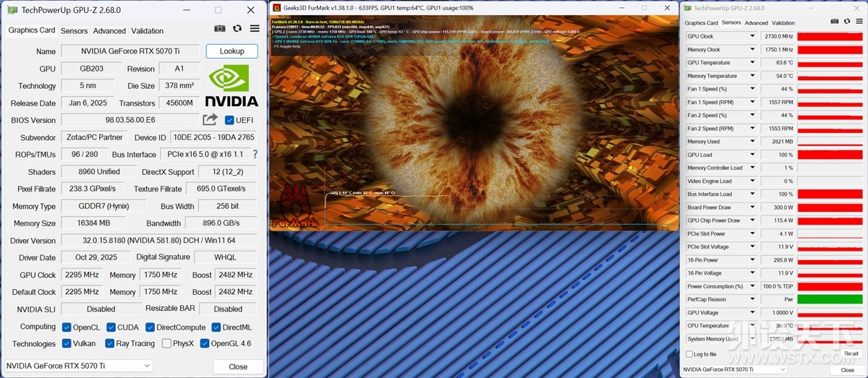Click the camera screenshot icon in the large GPU-Z window
868x378 pixels.
[x=220, y=29]
